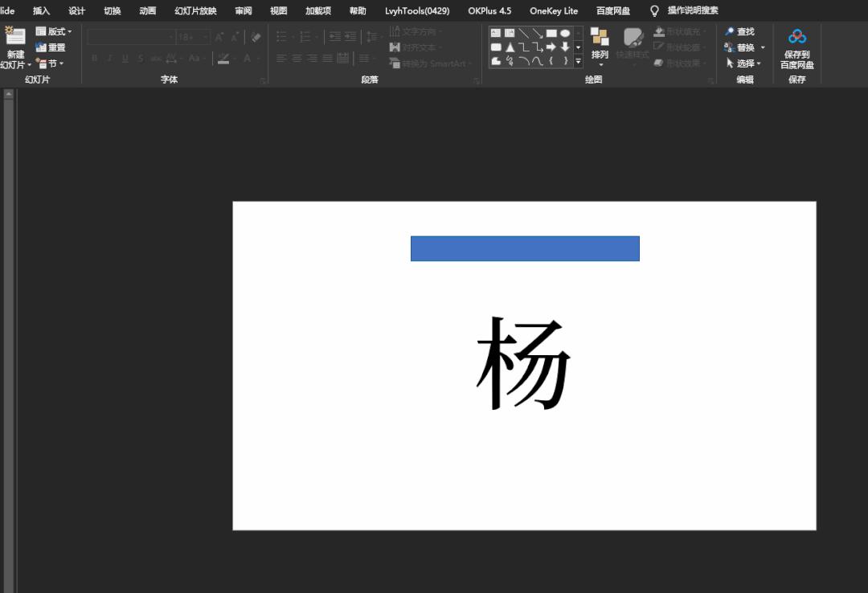
Task: Switch to the 设计 (Design) ribbon tab
Action: (76, 10)
